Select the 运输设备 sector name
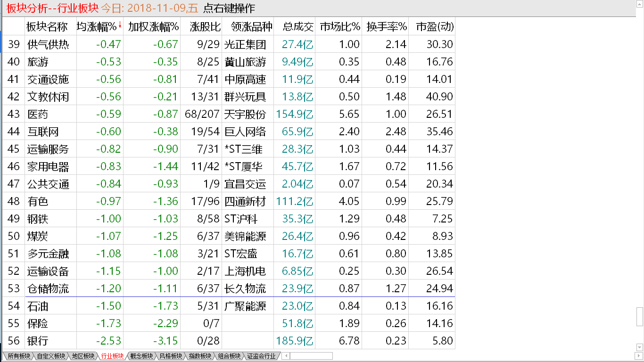Image resolution: width=644 pixels, height=362 pixels. tap(48, 271)
